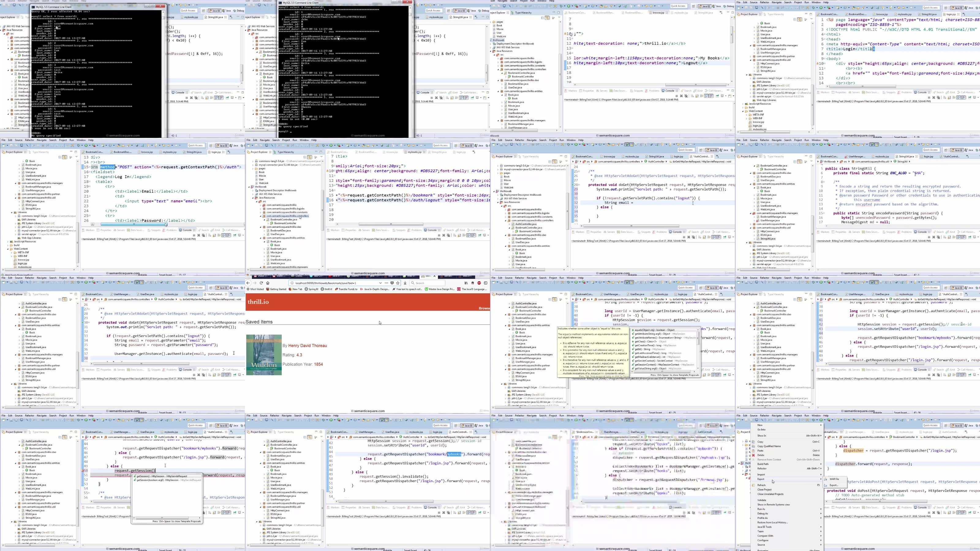Viewport: 980px width, 551px height.
Task: Toggle Show Console on Standard Out in Export-menu window
Action: 959,513
